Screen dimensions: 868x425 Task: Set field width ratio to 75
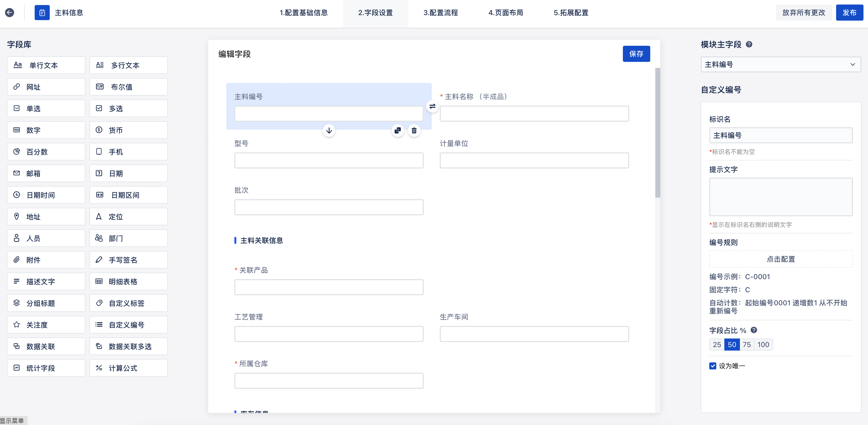click(x=746, y=344)
